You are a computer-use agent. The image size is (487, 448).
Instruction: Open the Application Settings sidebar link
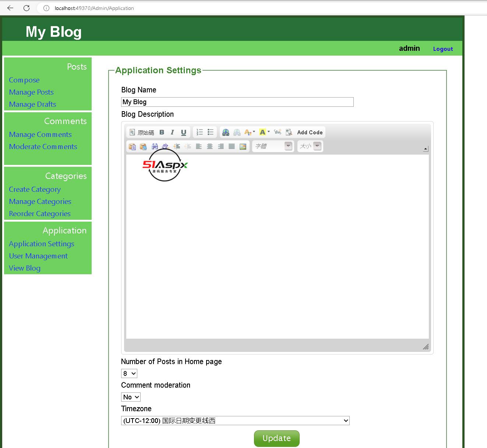42,244
